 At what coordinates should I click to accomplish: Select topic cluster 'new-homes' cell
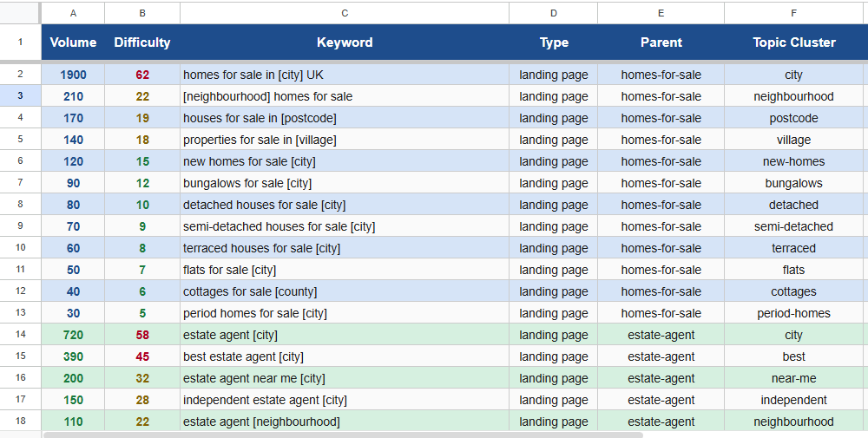pos(794,161)
